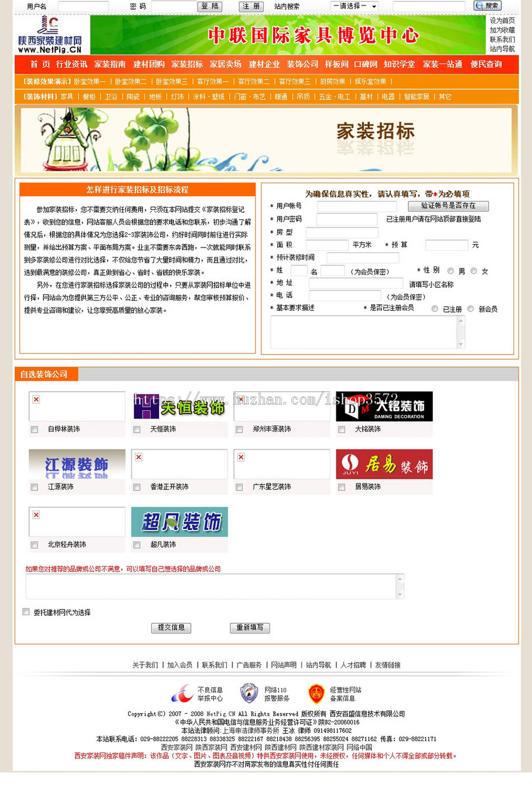Open the 经营性网站备案信息 badge

pyautogui.click(x=316, y=693)
